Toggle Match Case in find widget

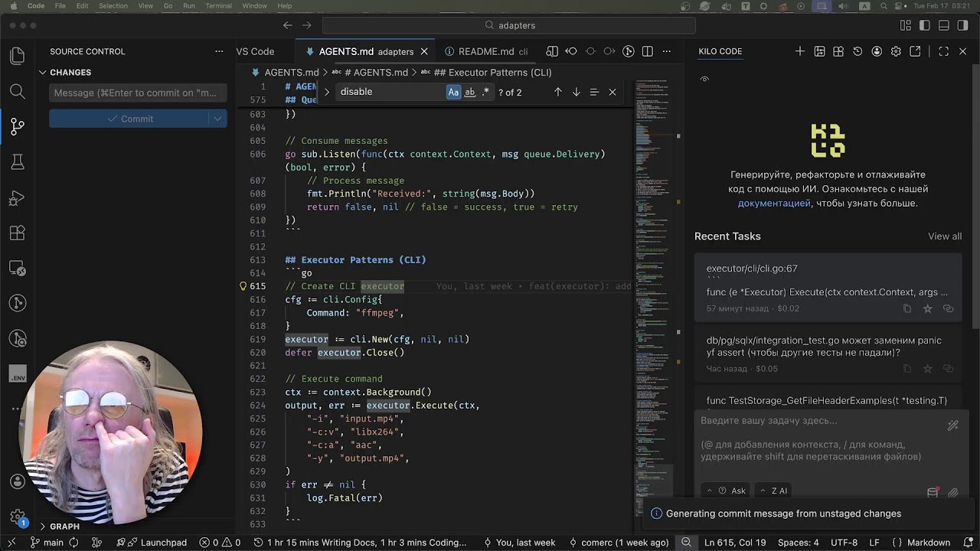pos(453,92)
